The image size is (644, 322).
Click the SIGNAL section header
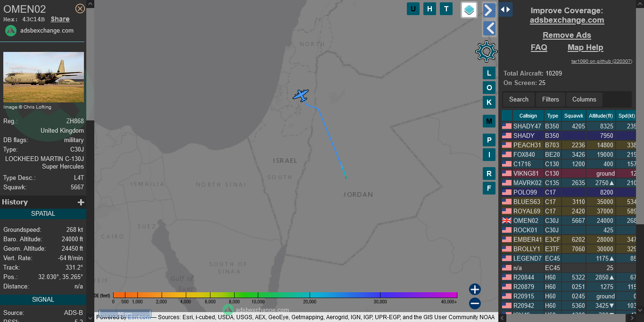(x=43, y=299)
